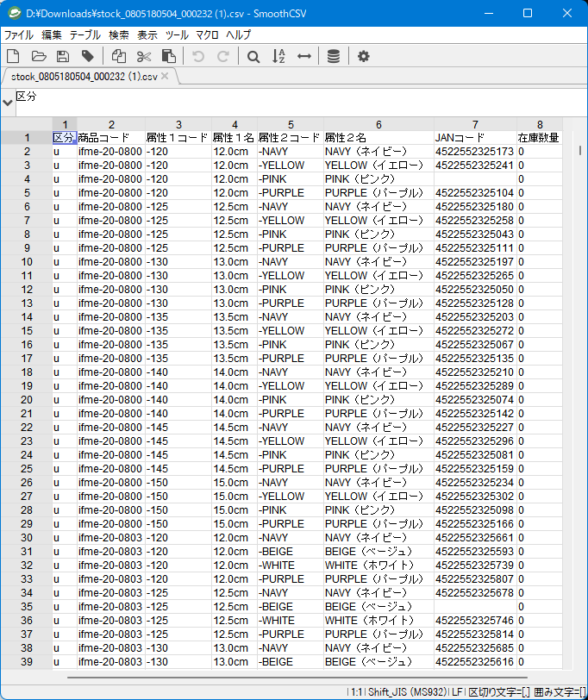Expand the cell editor chevron
Screen dimensions: 588x700
[x=8, y=103]
